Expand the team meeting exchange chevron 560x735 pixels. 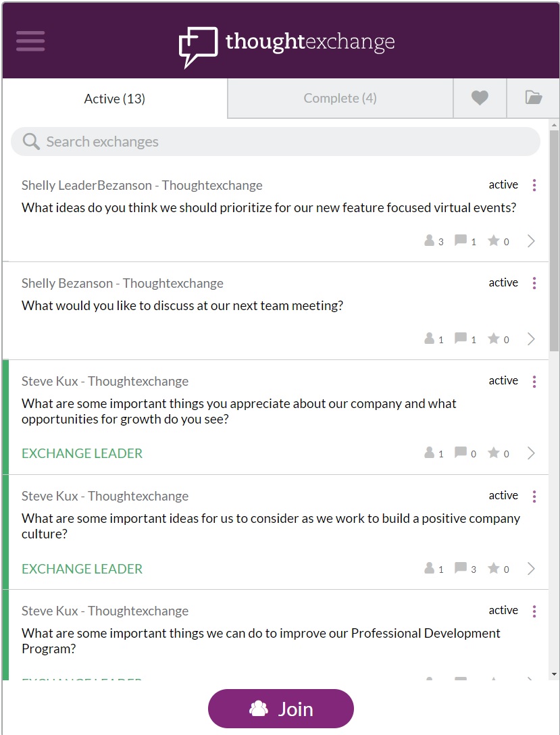[531, 339]
